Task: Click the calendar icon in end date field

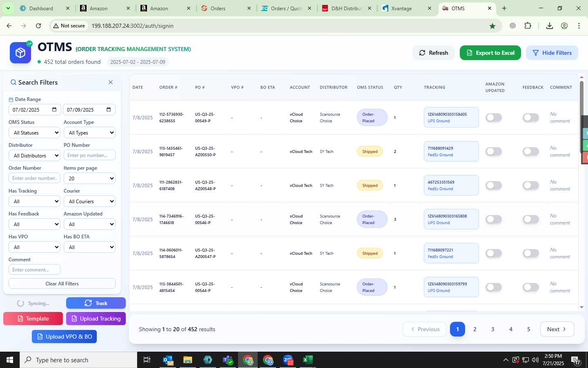Action: coord(109,110)
